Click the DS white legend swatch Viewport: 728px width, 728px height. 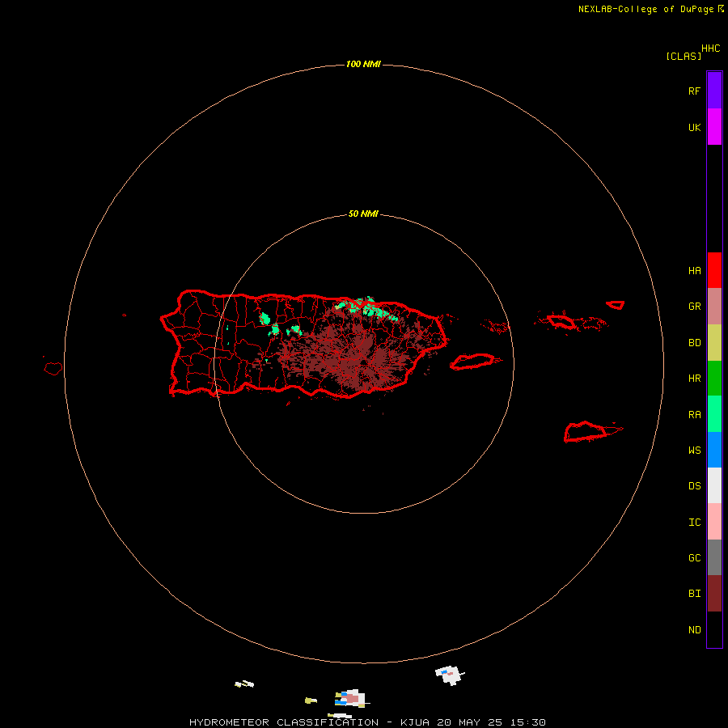714,485
